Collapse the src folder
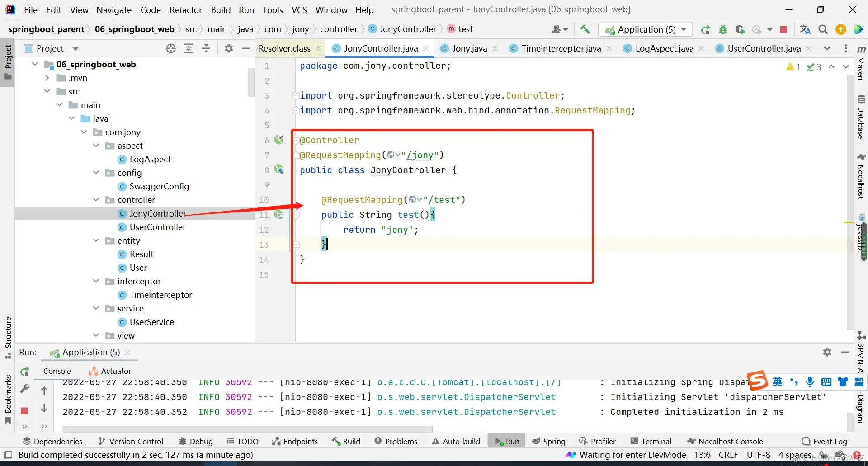 (47, 91)
